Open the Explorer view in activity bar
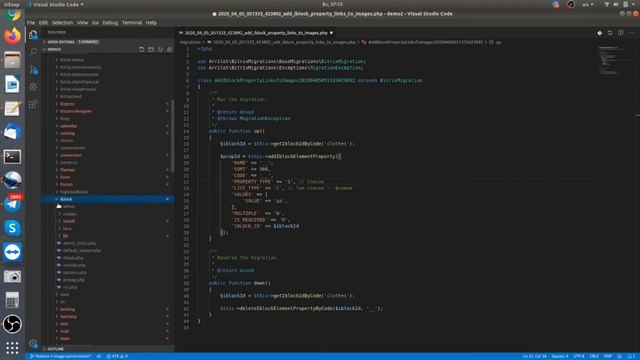 (x=33, y=35)
